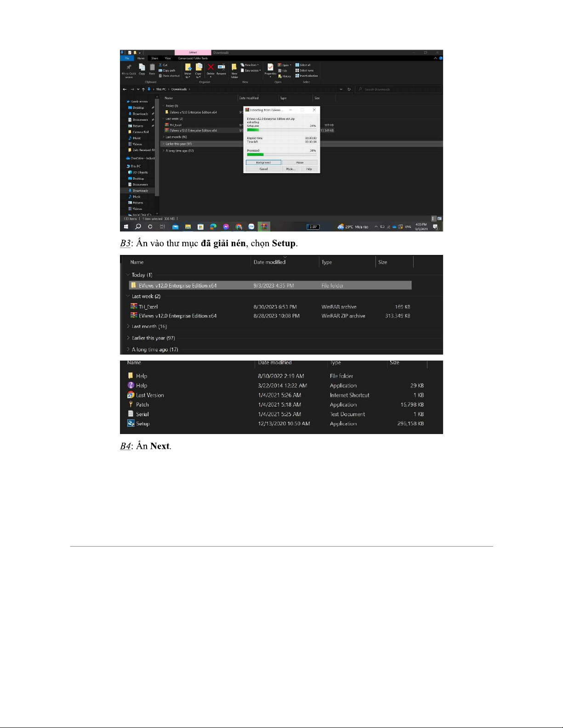Select the Patch application file
Viewport: 563px width, 728px height.
point(142,405)
